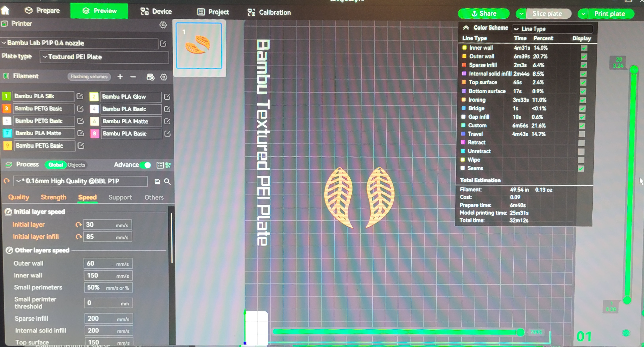
Task: Switch to the Calibration tab
Action: coord(269,12)
